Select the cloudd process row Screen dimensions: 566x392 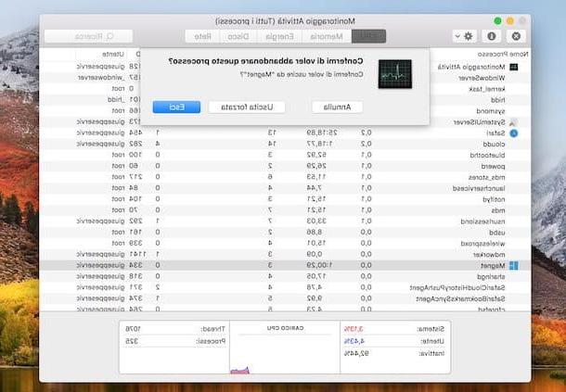coord(285,145)
